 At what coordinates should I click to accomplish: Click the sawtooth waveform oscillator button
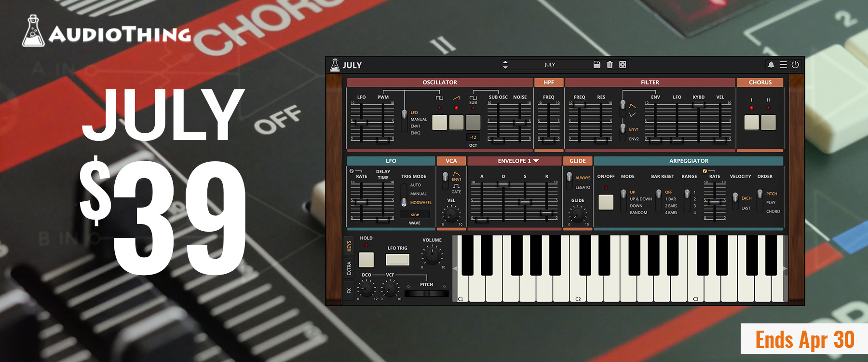[x=456, y=122]
